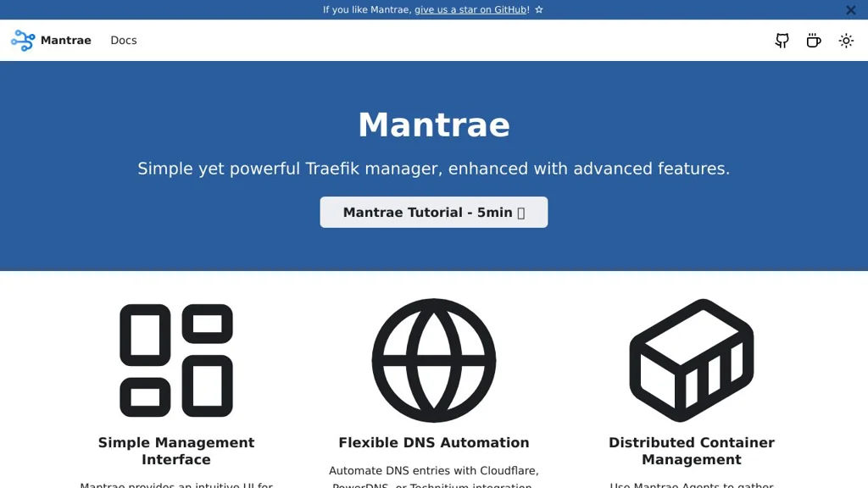Image resolution: width=868 pixels, height=488 pixels.
Task: Click the star icon in banner
Action: click(x=538, y=9)
